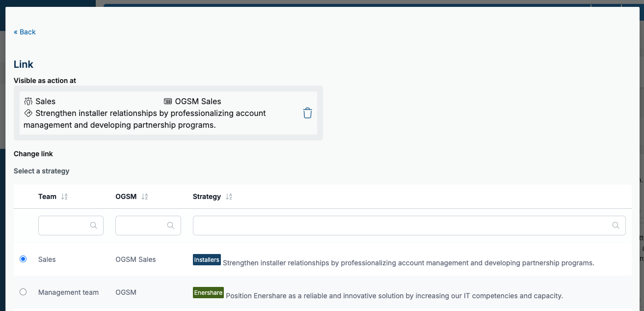Click the OGSM Sales cell in table
644x311 pixels.
pos(135,259)
